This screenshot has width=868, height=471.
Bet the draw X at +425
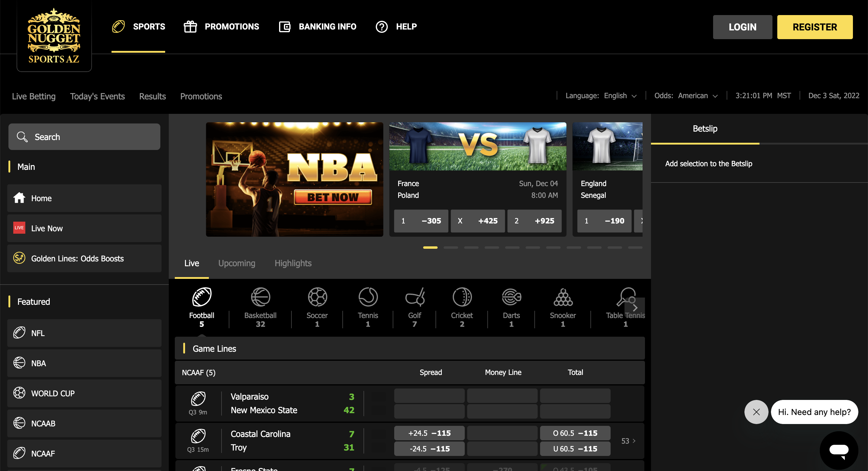coord(478,221)
